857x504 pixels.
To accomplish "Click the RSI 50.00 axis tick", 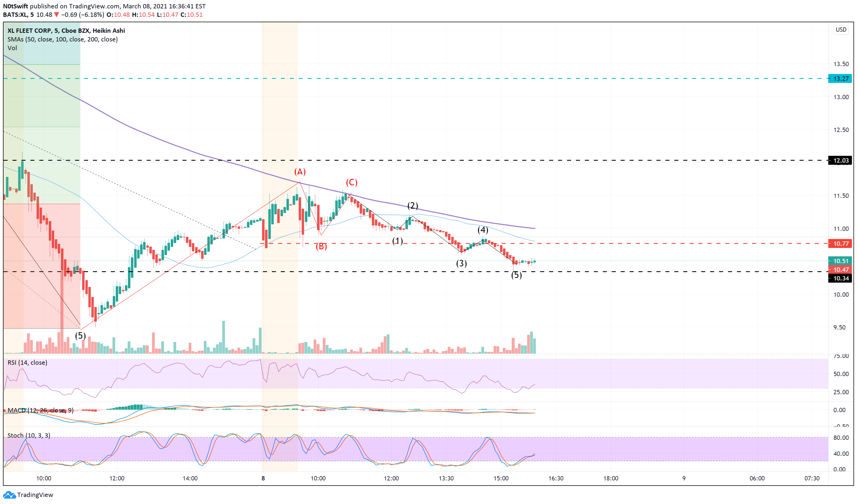I will (x=841, y=374).
